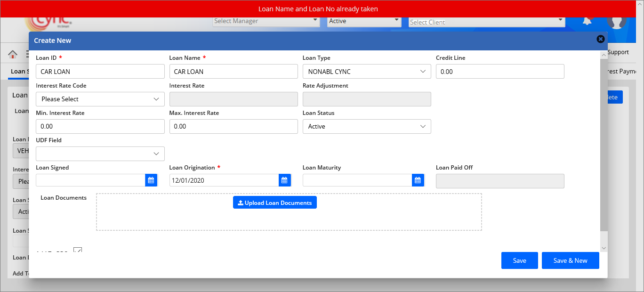Click Upload Loan Documents button
Viewport: 644px width, 292px height.
[x=274, y=203]
